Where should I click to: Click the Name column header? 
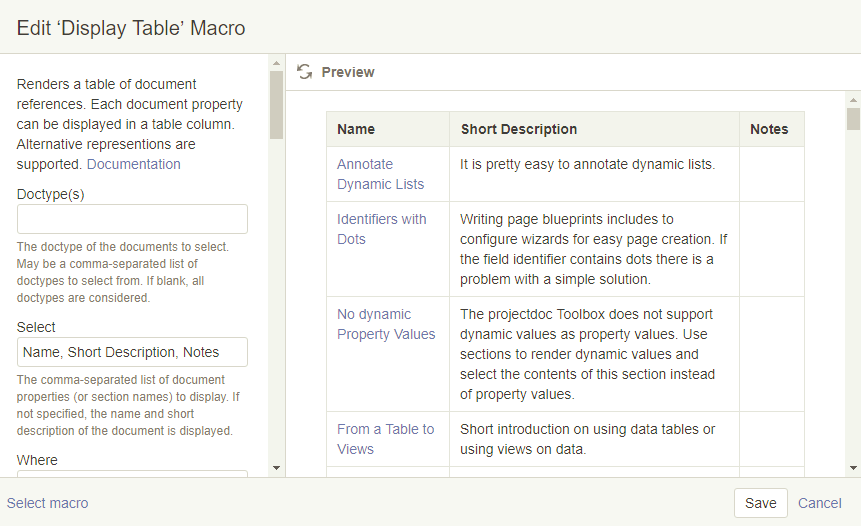pyautogui.click(x=356, y=129)
